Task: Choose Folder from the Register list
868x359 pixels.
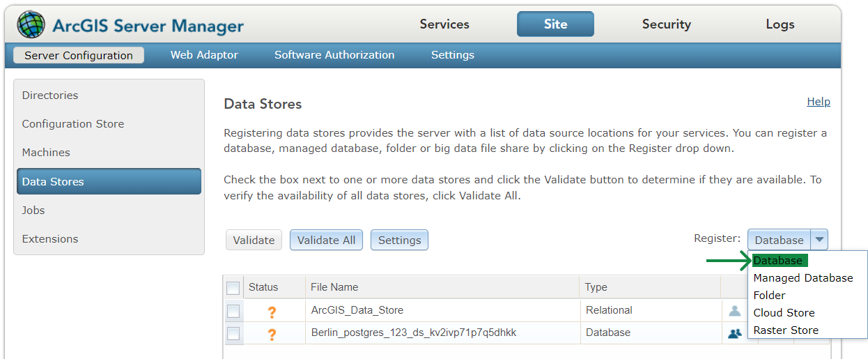Action: (x=770, y=296)
